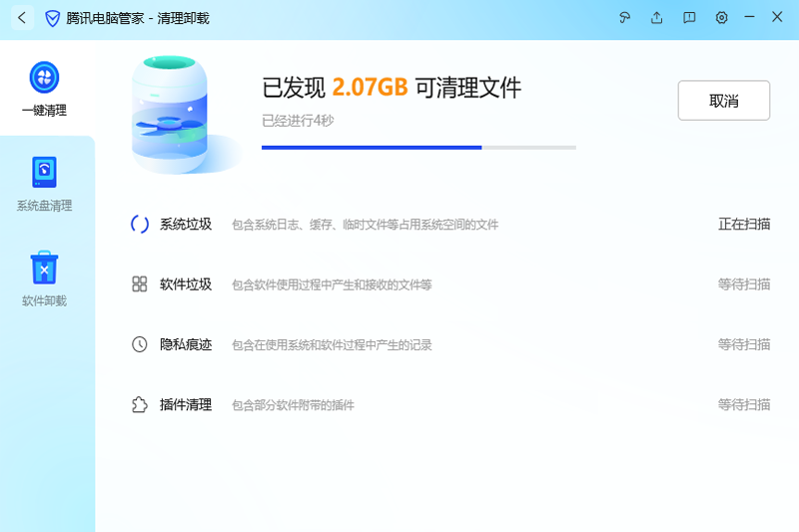799x532 pixels.
Task: Click the 一键清理 sidebar icon
Action: [45, 77]
